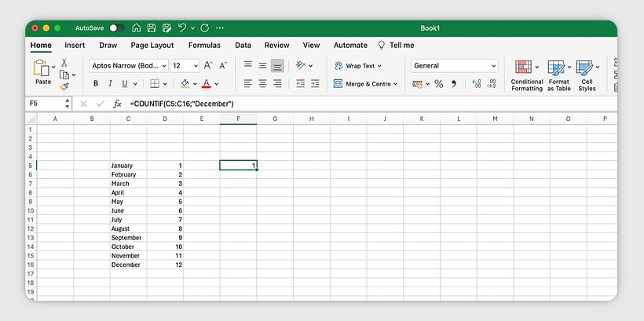Click the Top Align icon
This screenshot has width=644, height=321.
(248, 65)
